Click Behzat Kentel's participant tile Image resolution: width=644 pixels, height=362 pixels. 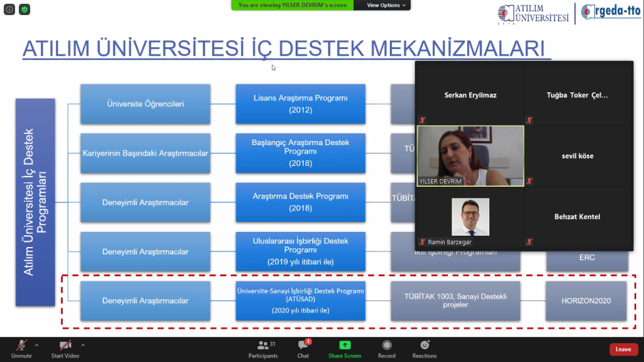coord(577,217)
